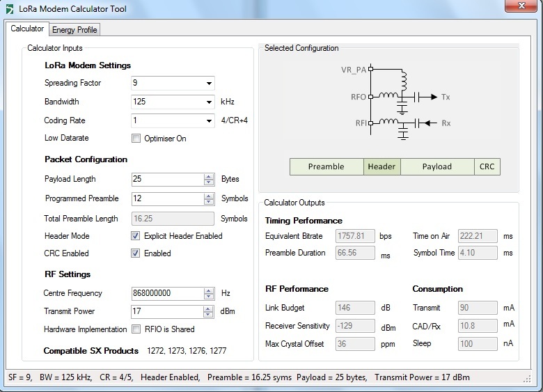Increase Payload Length with up spinner arrow
Viewport: 543px width, 392px height.
pyautogui.click(x=209, y=176)
